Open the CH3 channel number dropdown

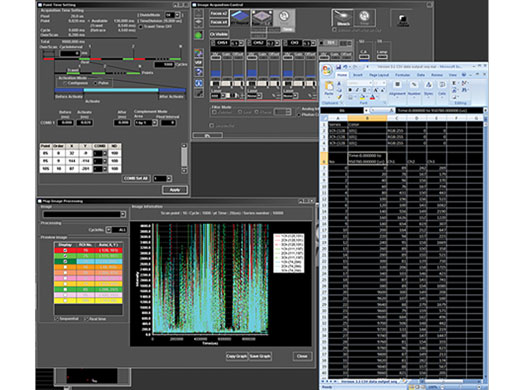[x=313, y=43]
